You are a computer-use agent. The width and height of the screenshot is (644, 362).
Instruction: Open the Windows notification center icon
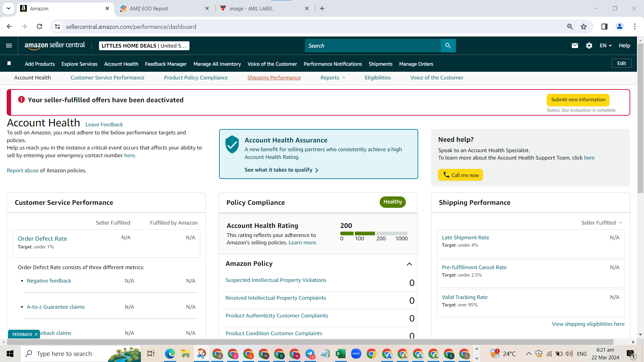coord(631,354)
